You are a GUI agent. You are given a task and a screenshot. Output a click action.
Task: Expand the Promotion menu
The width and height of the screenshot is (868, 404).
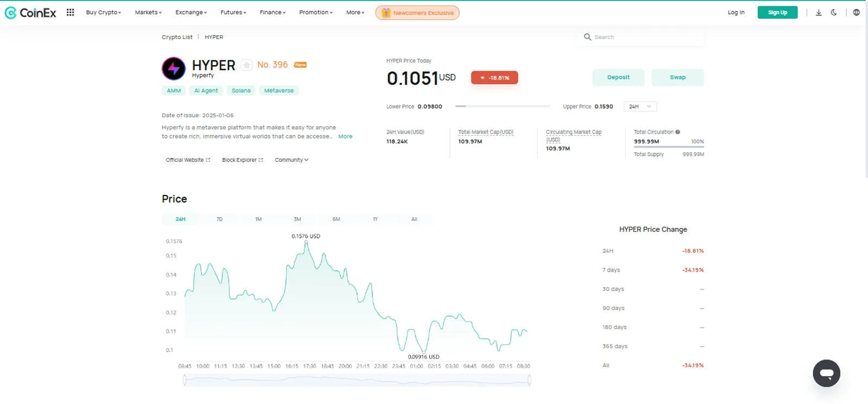point(316,12)
